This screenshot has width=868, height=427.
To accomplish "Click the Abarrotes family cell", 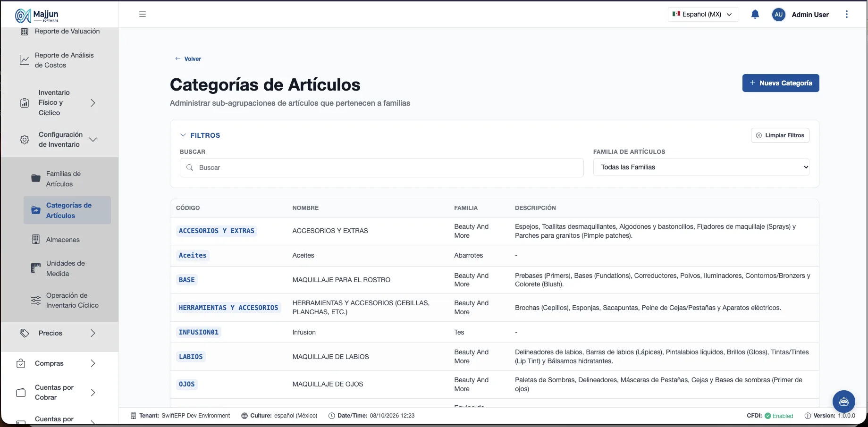I will click(x=468, y=255).
